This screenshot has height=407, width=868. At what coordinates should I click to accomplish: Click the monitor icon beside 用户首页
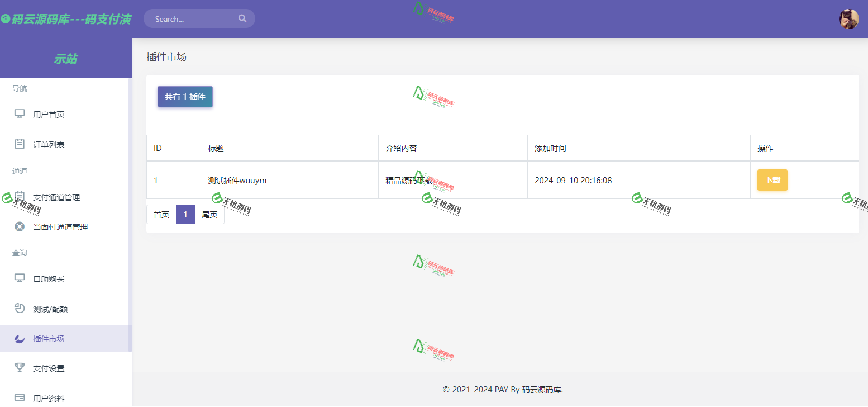click(20, 114)
